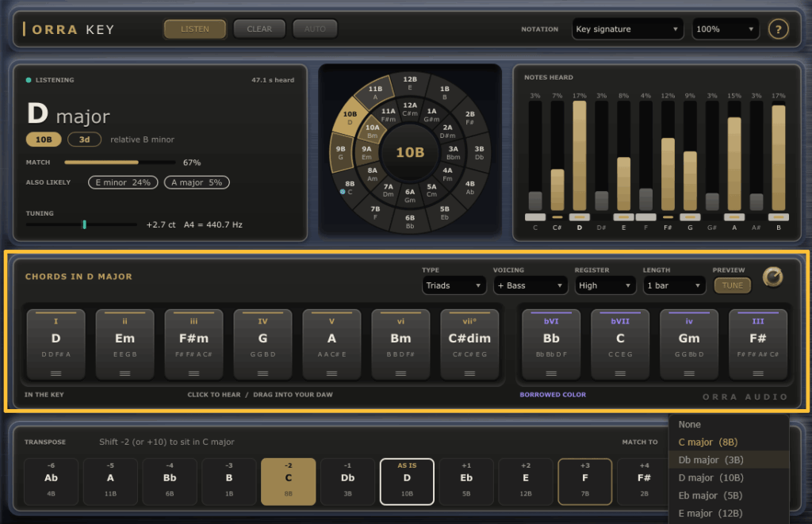Open the Triads type dropdown
The height and width of the screenshot is (524, 812).
pyautogui.click(x=454, y=285)
